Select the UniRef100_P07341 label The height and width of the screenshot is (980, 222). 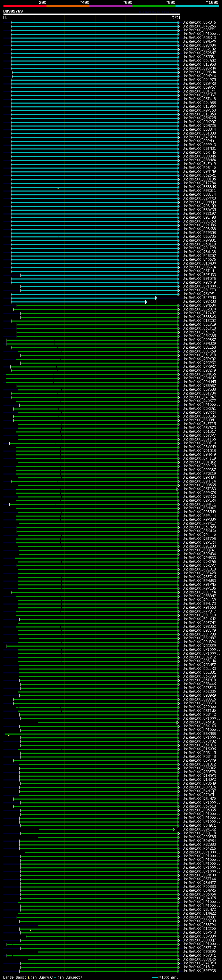(199, 955)
